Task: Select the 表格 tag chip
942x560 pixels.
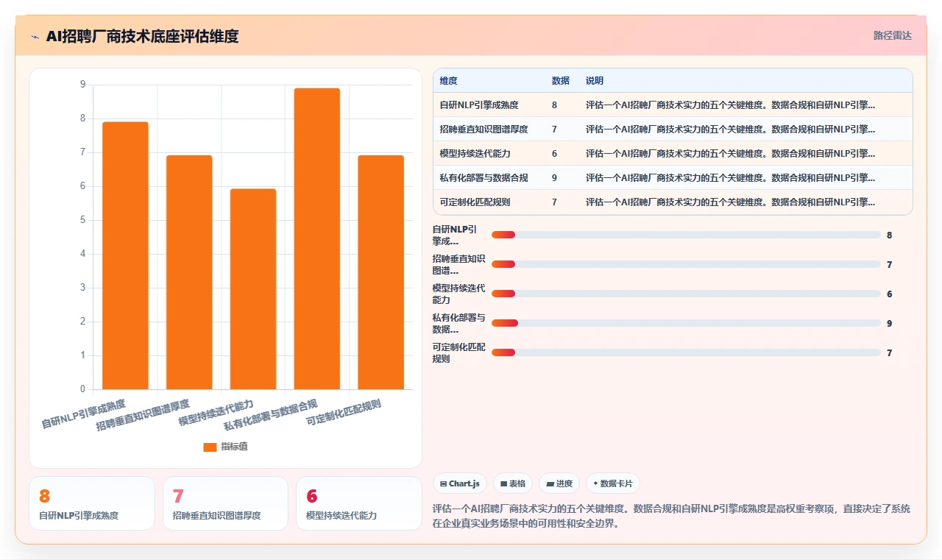Action: click(x=513, y=483)
